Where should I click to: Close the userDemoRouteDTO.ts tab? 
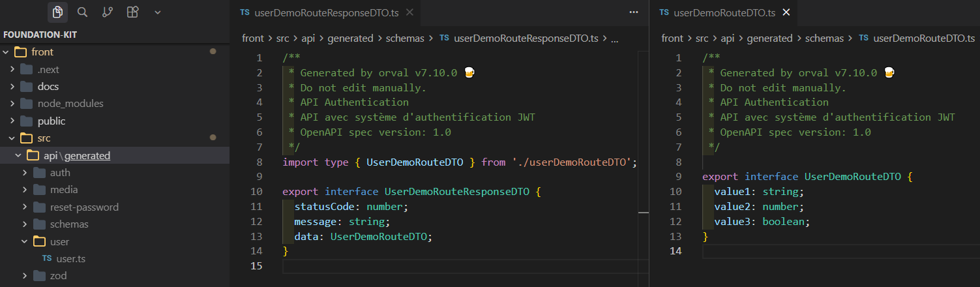[786, 12]
